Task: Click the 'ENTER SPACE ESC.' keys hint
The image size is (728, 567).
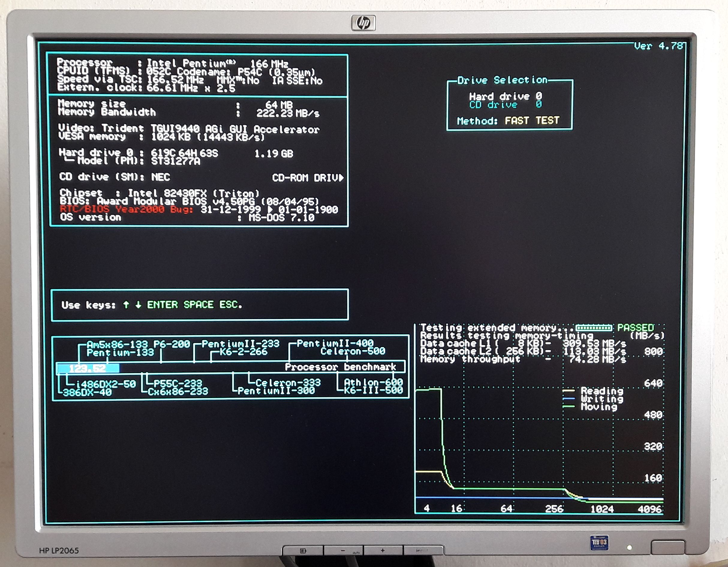Action: click(194, 304)
